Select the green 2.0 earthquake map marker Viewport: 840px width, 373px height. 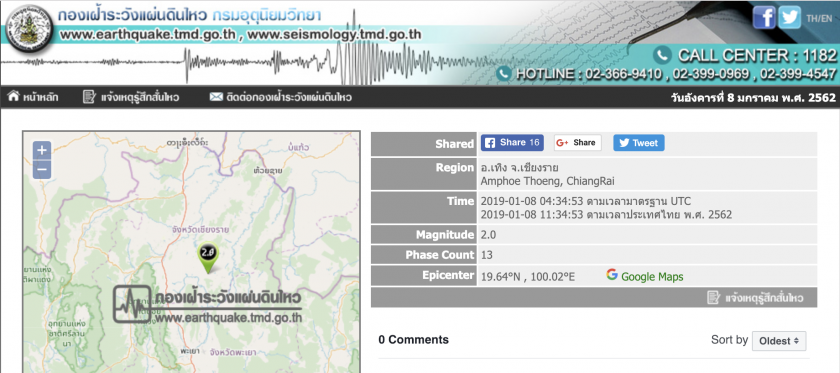coord(208,258)
